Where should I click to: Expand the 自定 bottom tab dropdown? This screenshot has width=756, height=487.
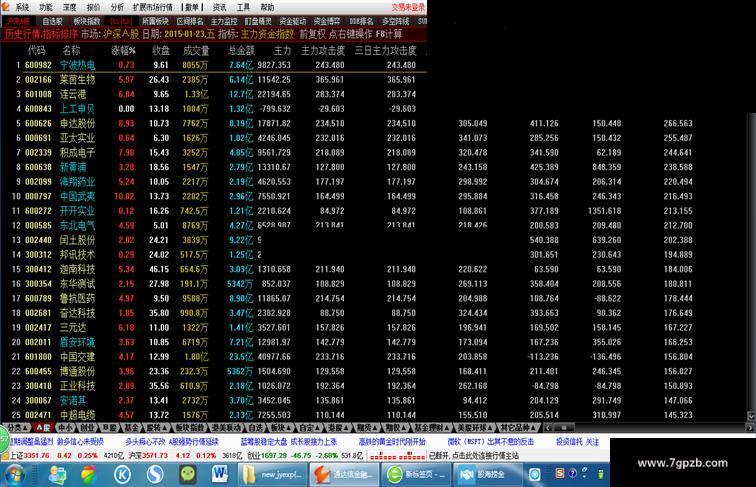tap(308, 428)
